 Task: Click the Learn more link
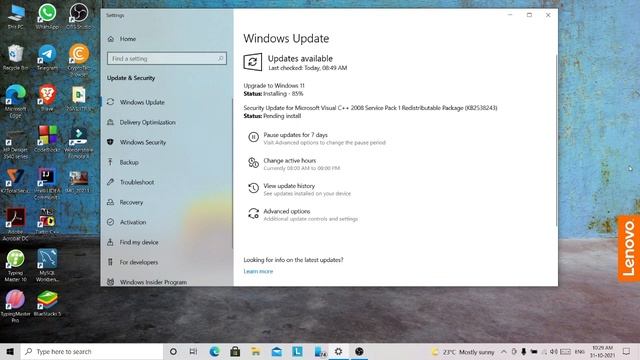[258, 271]
